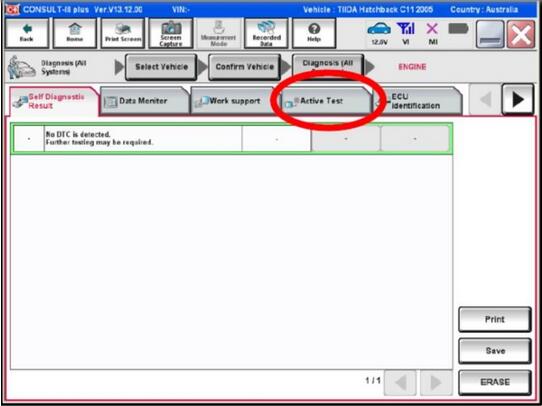Click the MI status X icon
Screen dimensions: 542x406
[x=432, y=34]
